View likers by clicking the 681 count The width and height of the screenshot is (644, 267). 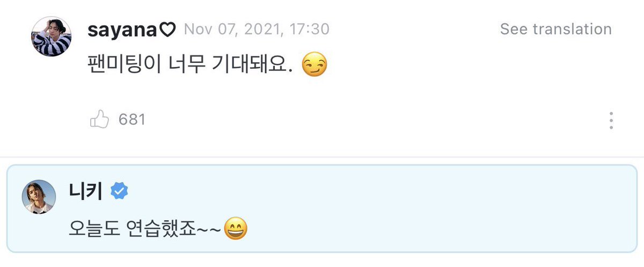pos(132,119)
